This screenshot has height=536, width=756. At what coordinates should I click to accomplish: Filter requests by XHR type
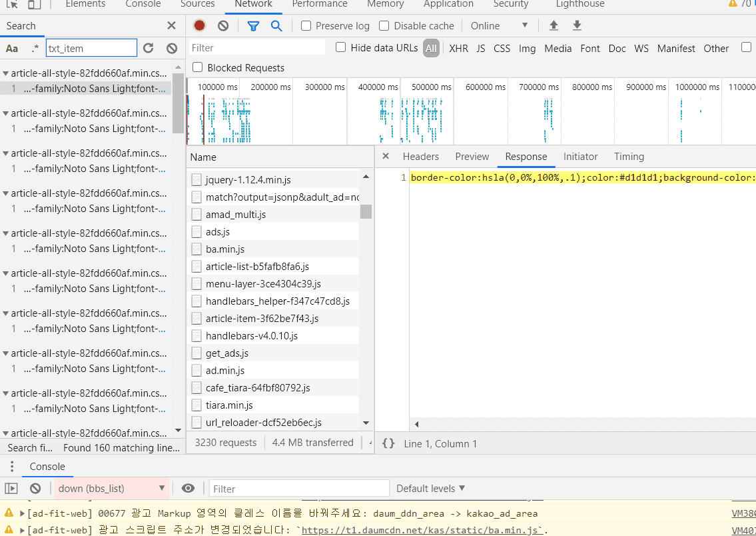[458, 48]
